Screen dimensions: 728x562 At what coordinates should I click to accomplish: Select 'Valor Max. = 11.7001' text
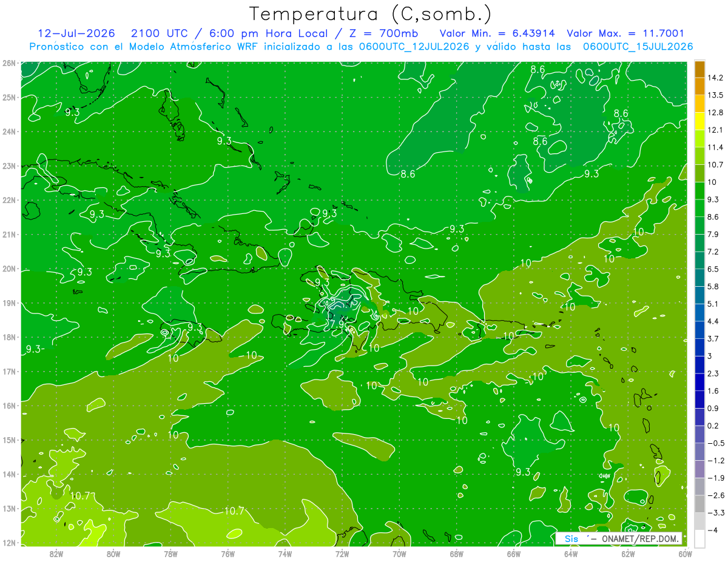coord(625,33)
